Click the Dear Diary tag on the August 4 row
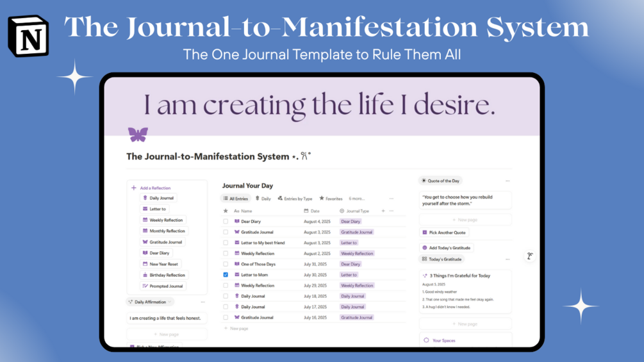This screenshot has width=644, height=362. pyautogui.click(x=351, y=222)
